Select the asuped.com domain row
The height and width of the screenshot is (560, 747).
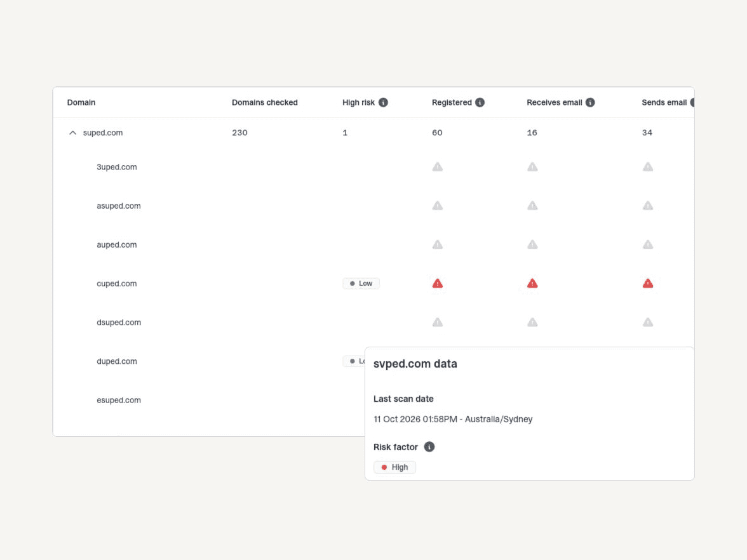[x=373, y=206]
